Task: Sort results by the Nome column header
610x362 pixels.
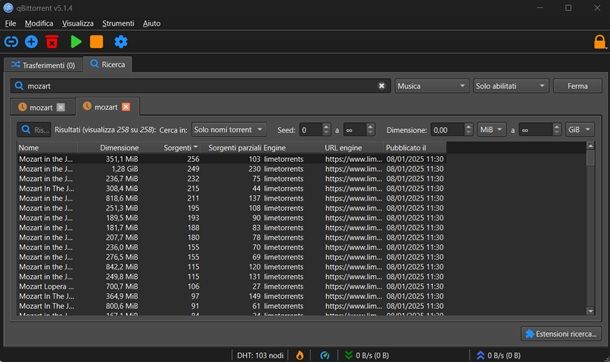Action: pyautogui.click(x=47, y=148)
